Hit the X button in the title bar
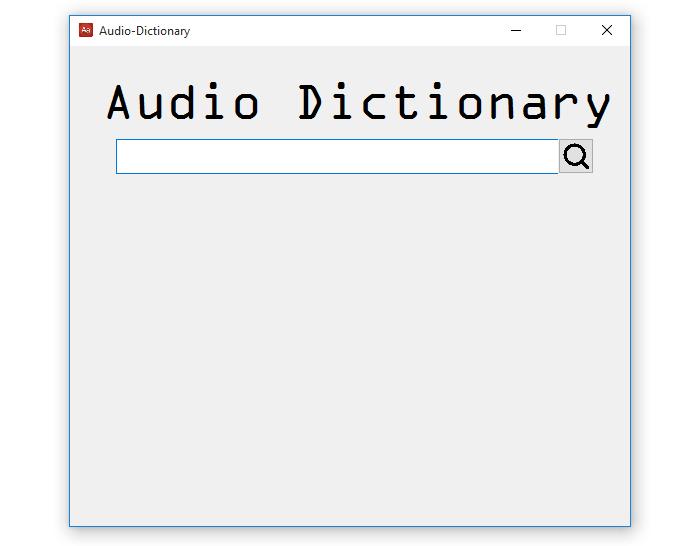This screenshot has height=546, width=700. tap(606, 30)
